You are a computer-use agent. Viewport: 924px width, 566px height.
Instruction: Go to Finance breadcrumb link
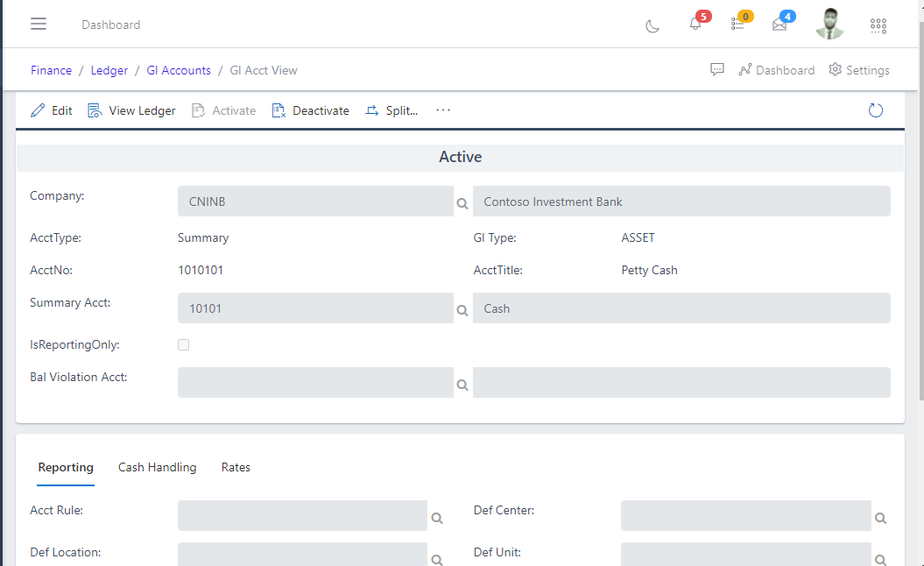[x=52, y=70]
